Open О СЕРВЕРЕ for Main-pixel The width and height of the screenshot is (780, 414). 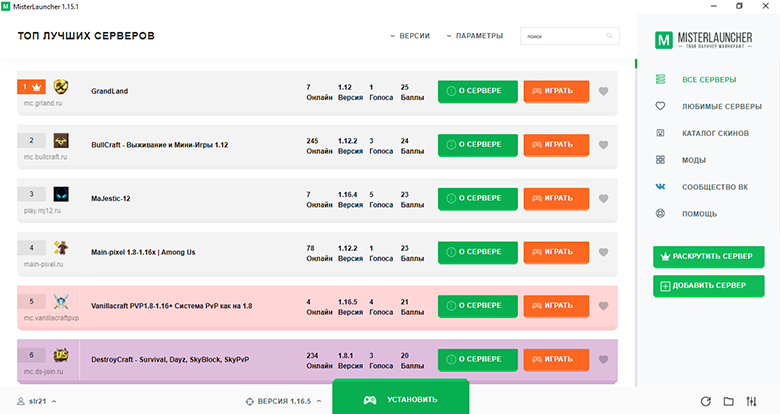click(478, 252)
